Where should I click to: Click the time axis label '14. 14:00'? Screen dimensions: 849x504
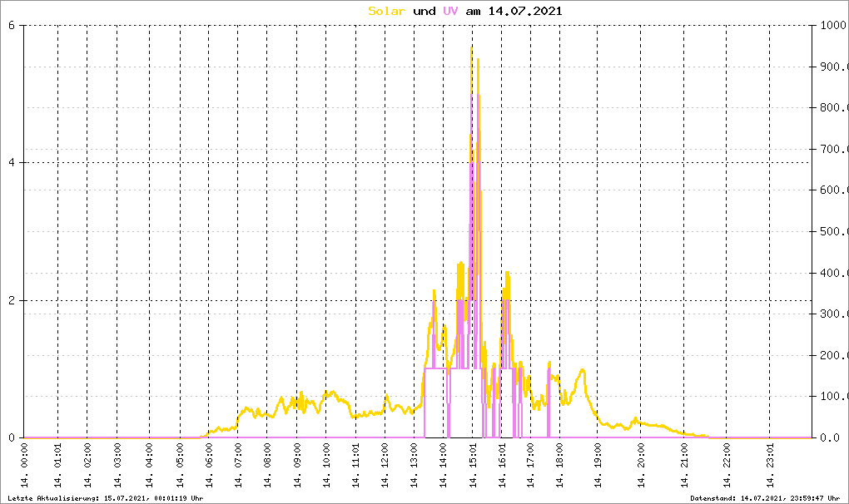(444, 466)
